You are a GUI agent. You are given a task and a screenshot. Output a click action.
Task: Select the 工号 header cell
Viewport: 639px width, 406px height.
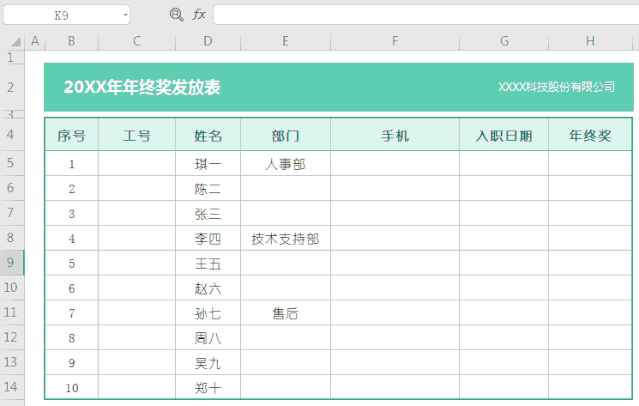(136, 136)
